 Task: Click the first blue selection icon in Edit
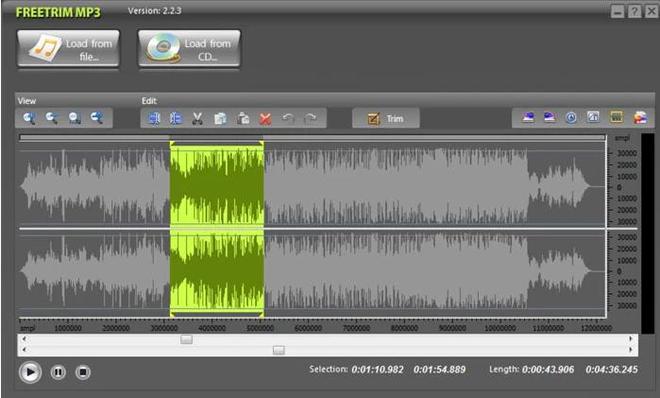(155, 119)
